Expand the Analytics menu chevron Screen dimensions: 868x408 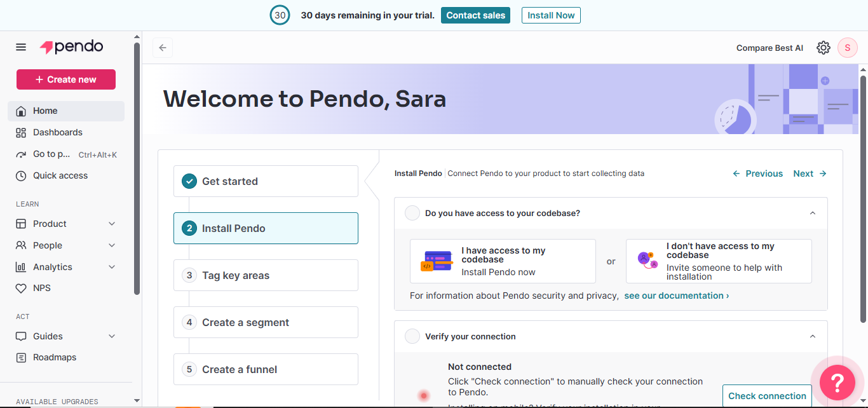point(112,267)
